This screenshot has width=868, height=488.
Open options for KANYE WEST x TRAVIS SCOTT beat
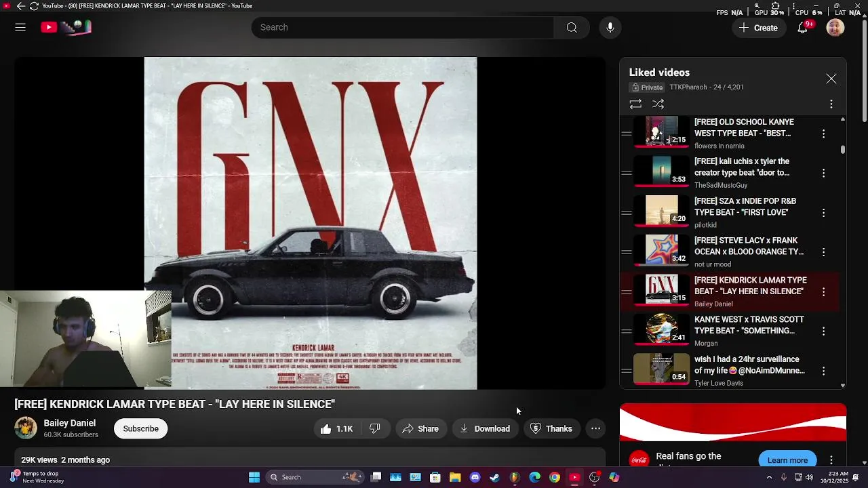[824, 331]
